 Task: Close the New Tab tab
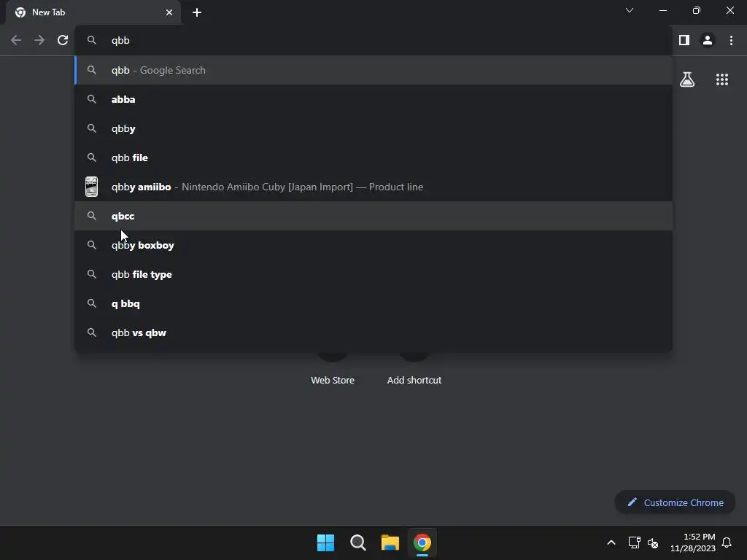169,12
